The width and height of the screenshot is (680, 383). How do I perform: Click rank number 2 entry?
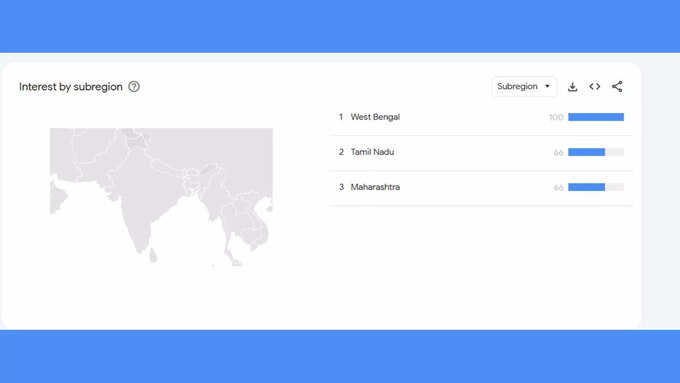click(341, 152)
